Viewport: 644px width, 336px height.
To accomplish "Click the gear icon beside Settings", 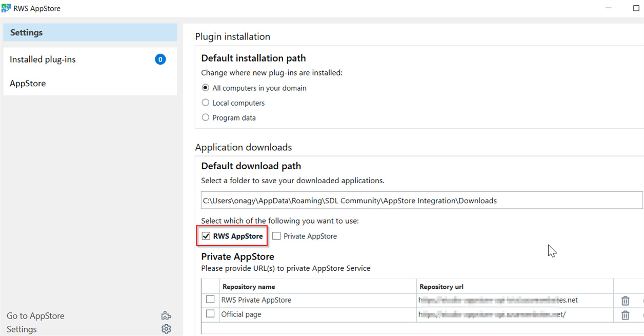I will pos(166,329).
